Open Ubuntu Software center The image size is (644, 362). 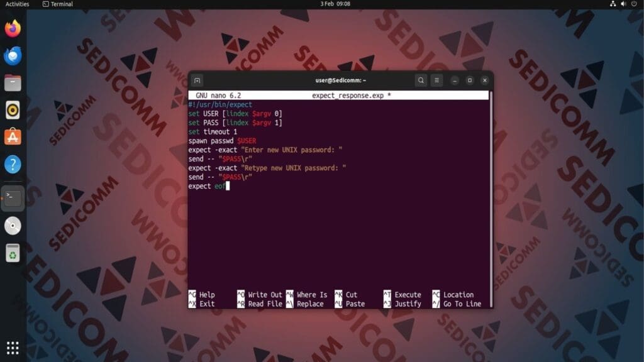tap(11, 137)
